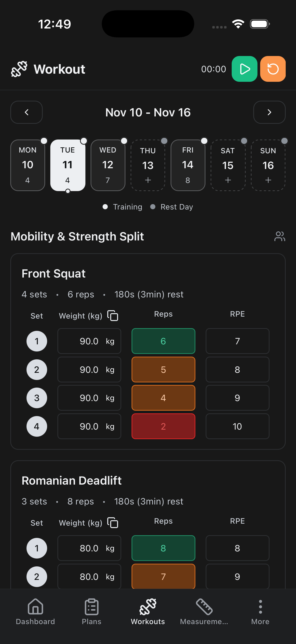This screenshot has height=644, width=296.
Task: Toggle Monday's training day indicator dot
Action: point(44,141)
